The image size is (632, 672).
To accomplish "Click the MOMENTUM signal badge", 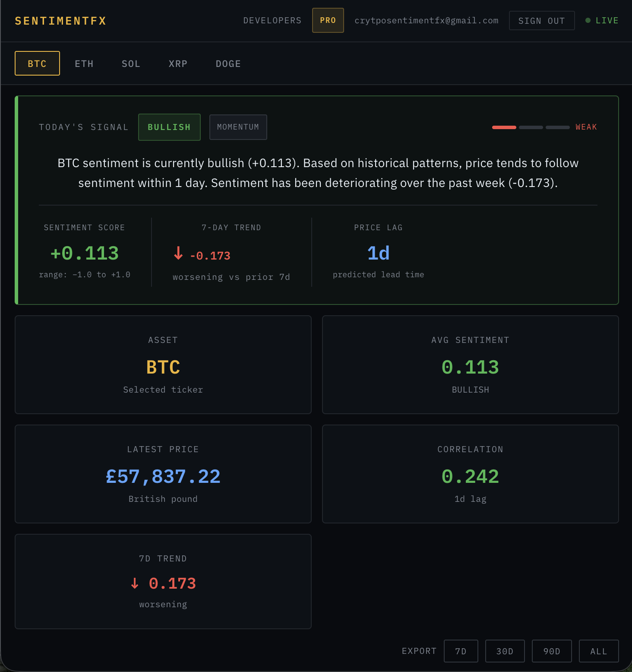I will (x=238, y=127).
